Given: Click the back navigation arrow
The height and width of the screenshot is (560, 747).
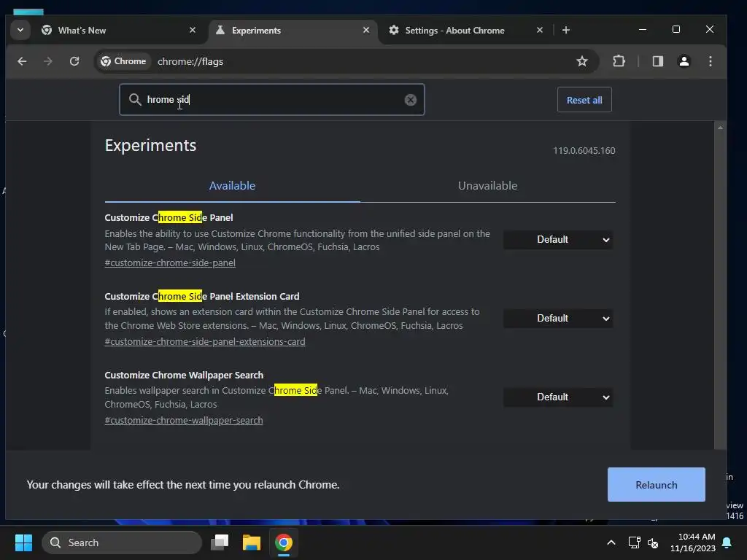Looking at the screenshot, I should (22, 61).
